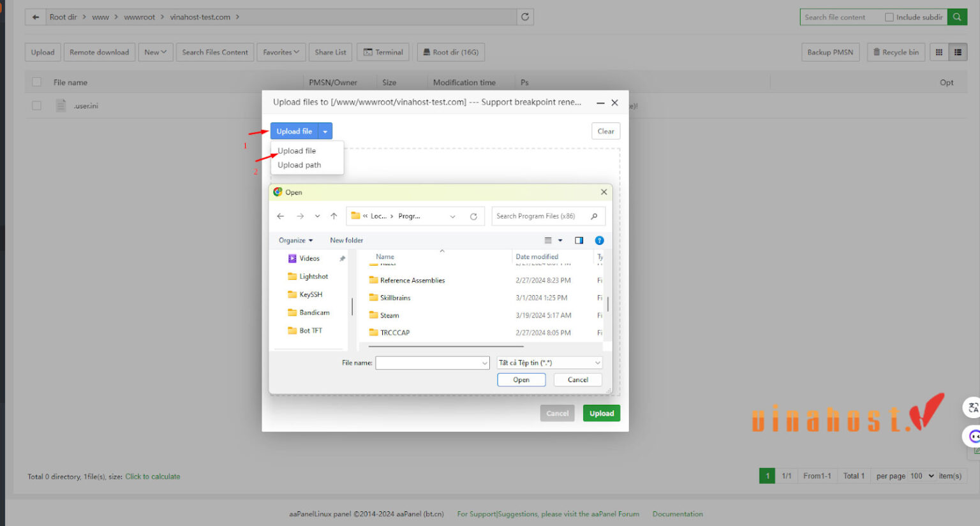Choose Upload path from dropdown menu

click(299, 165)
